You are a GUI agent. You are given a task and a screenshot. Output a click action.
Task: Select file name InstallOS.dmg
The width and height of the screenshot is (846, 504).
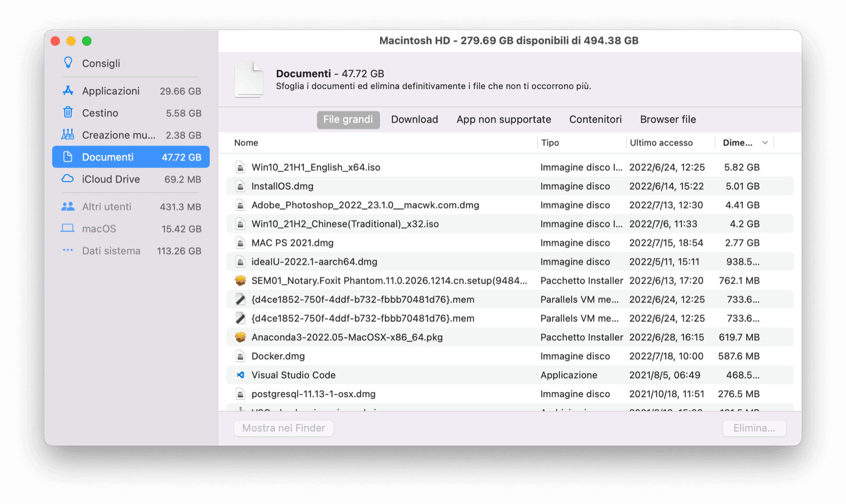point(282,186)
